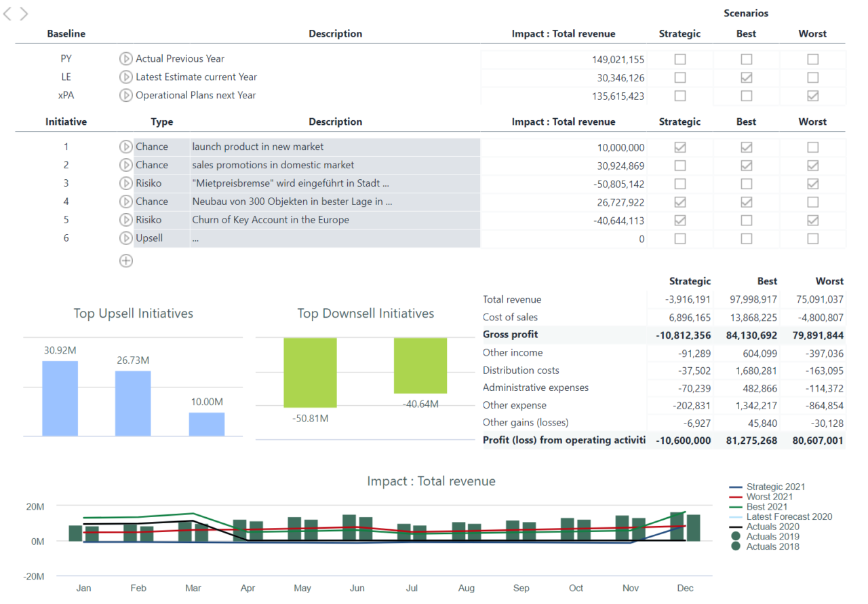Open details arrow for Mietpreisbremse initiative
The height and width of the screenshot is (604, 868).
pos(125,183)
